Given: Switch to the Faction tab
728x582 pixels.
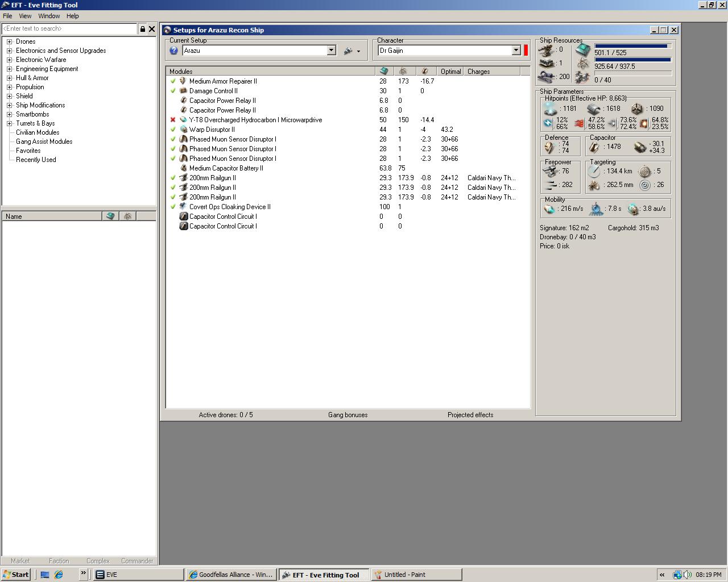Looking at the screenshot, I should click(59, 561).
